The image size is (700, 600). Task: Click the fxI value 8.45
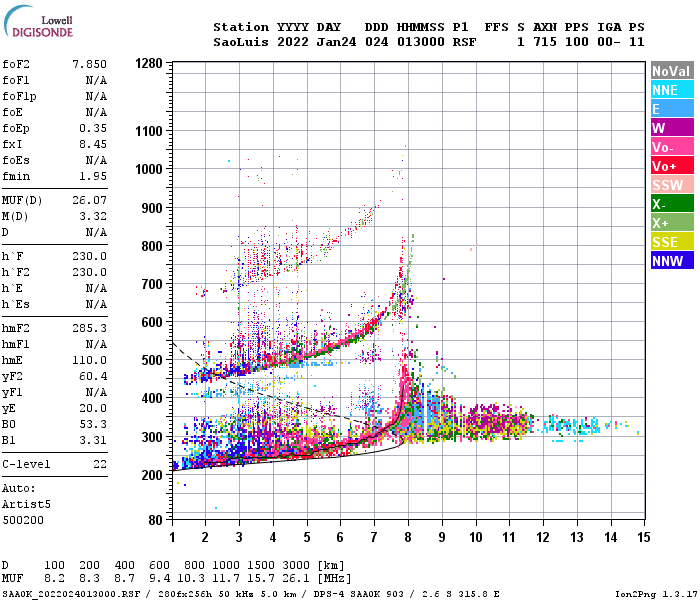click(93, 144)
